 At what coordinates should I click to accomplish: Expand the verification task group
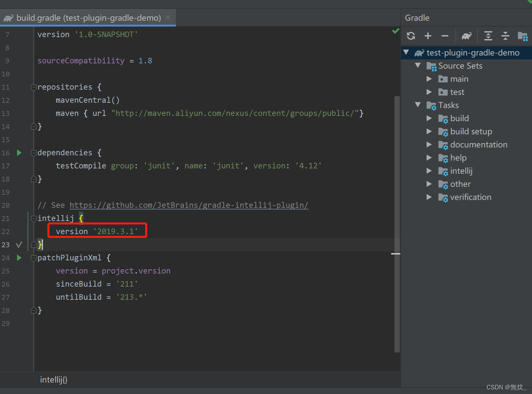click(x=429, y=197)
